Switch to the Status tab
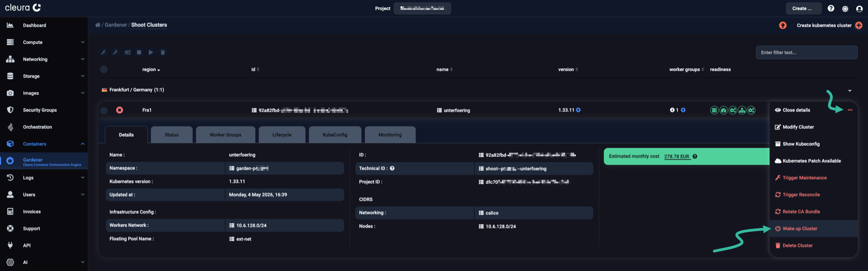Screen dimensions: 868x271 [x=172, y=135]
